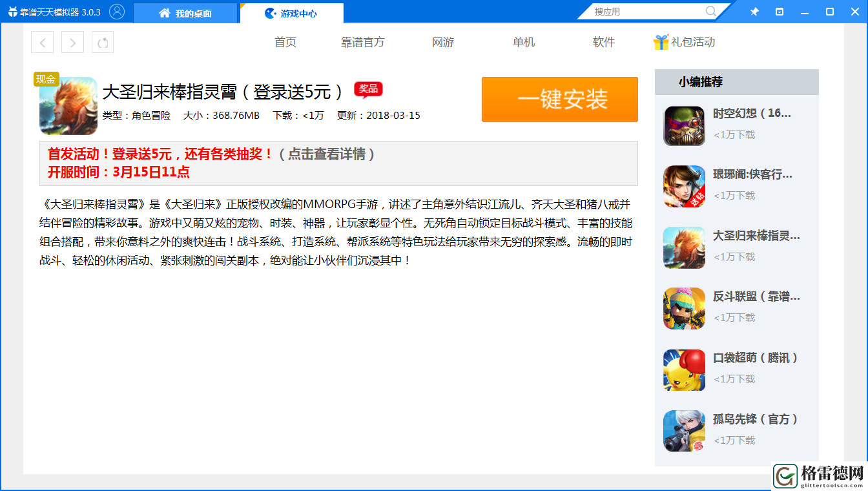Open the 网游 navigation item
The width and height of the screenshot is (868, 491).
[443, 42]
